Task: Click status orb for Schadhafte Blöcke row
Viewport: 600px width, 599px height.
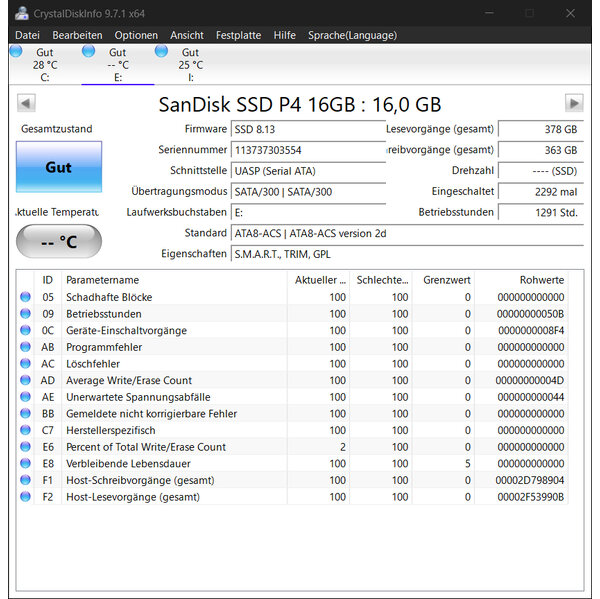Action: [26, 297]
